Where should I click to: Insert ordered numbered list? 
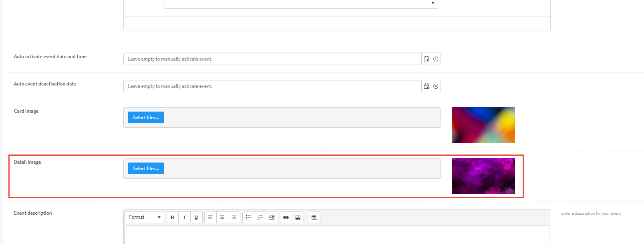pyautogui.click(x=260, y=217)
